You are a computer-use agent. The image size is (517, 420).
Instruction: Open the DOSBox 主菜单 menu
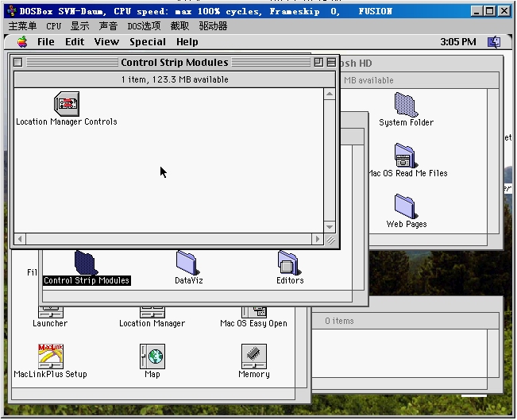click(x=22, y=26)
